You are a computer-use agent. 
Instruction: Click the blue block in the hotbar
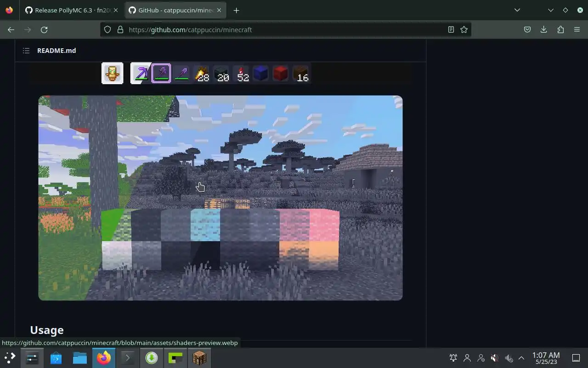260,73
